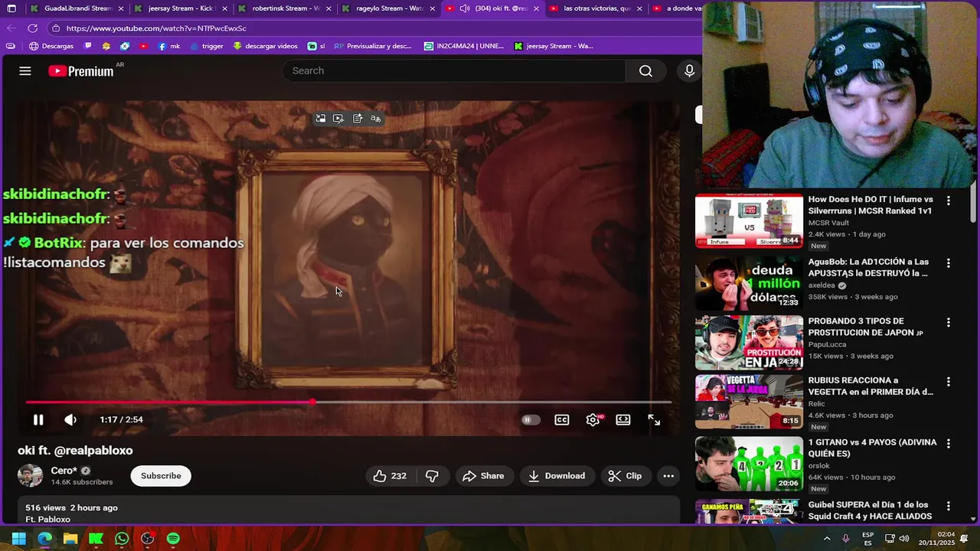Open OBS Studio from taskbar
This screenshot has width=980, height=551.
tap(148, 539)
